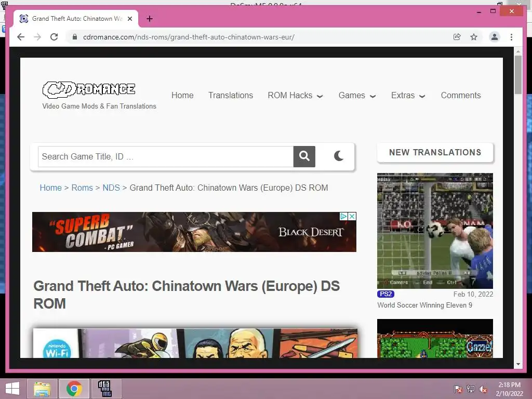The height and width of the screenshot is (399, 532).
Task: Select the Grand Theft Auto: Chinatown Wars tab
Action: click(x=76, y=19)
